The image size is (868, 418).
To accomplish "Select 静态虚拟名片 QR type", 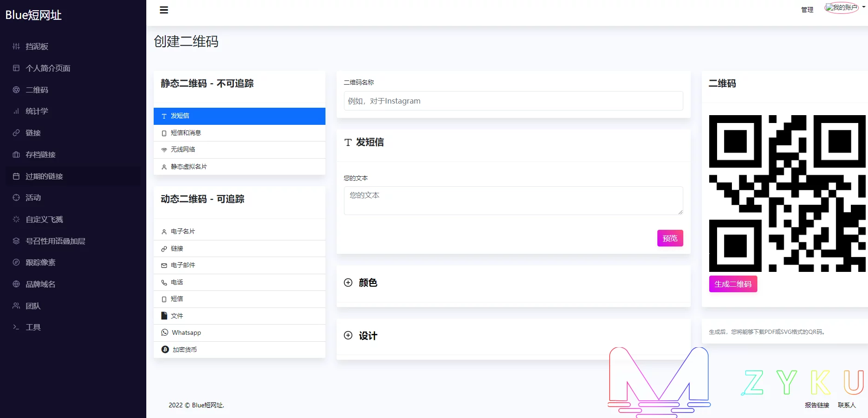I will pyautogui.click(x=188, y=166).
